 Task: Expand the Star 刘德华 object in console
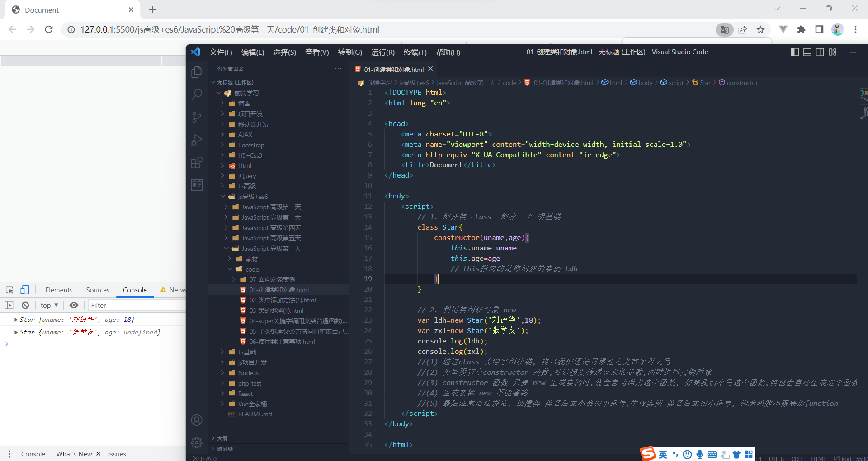pos(16,320)
